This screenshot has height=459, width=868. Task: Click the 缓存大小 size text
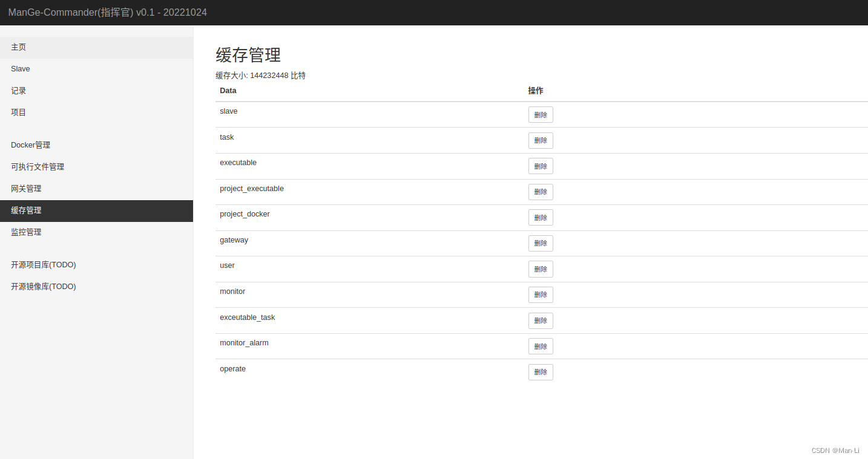(261, 76)
